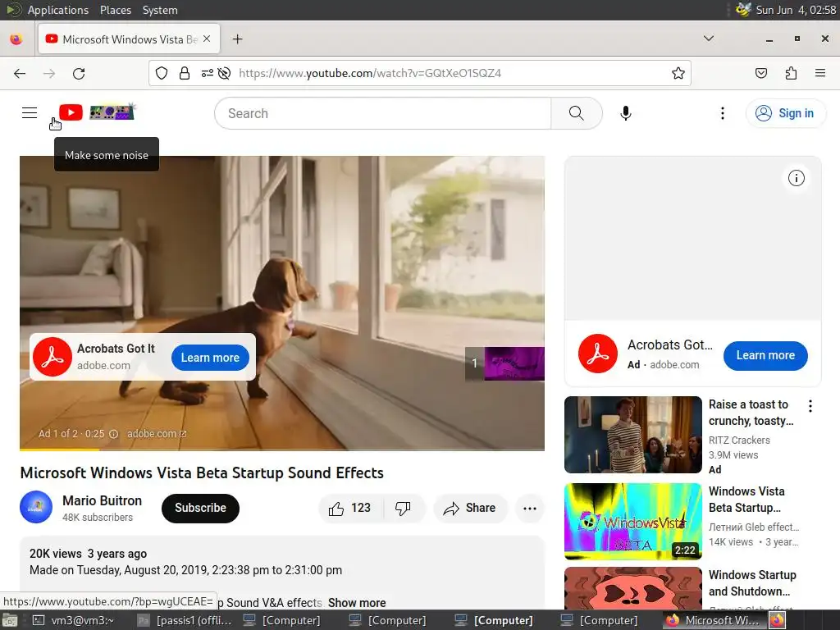Like the video with thumbs up
This screenshot has width=840, height=630.
349,509
